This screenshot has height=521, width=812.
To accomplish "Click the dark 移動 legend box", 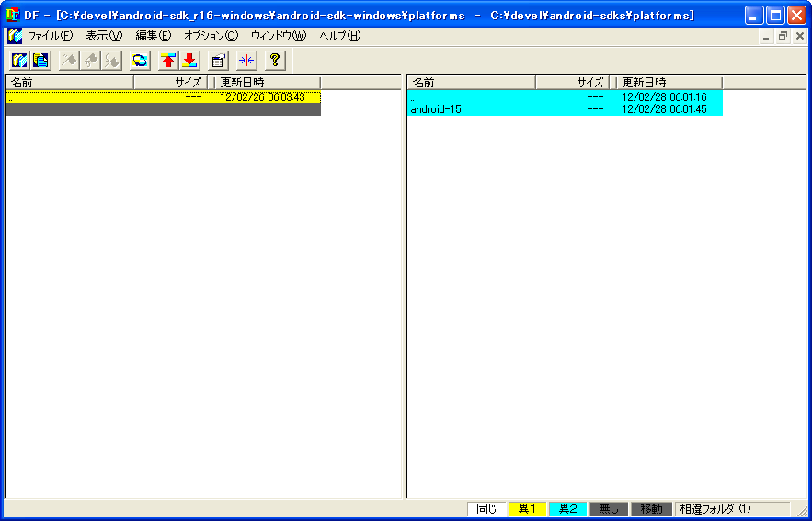I will (x=651, y=509).
